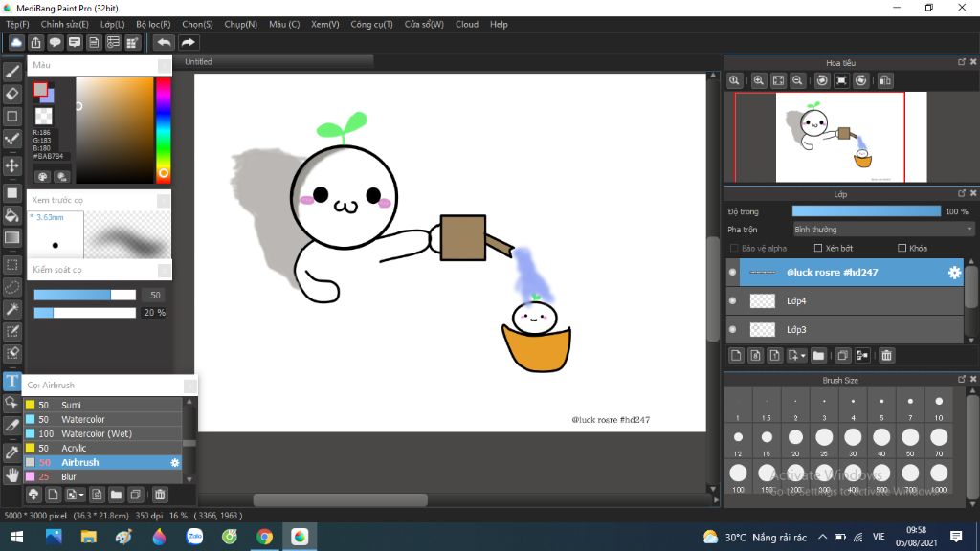Open the Bộ lọc(R) menu

[153, 24]
